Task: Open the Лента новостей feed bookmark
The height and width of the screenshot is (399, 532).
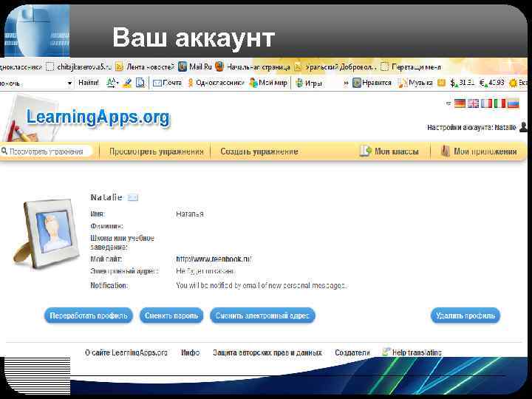Action: (145, 66)
